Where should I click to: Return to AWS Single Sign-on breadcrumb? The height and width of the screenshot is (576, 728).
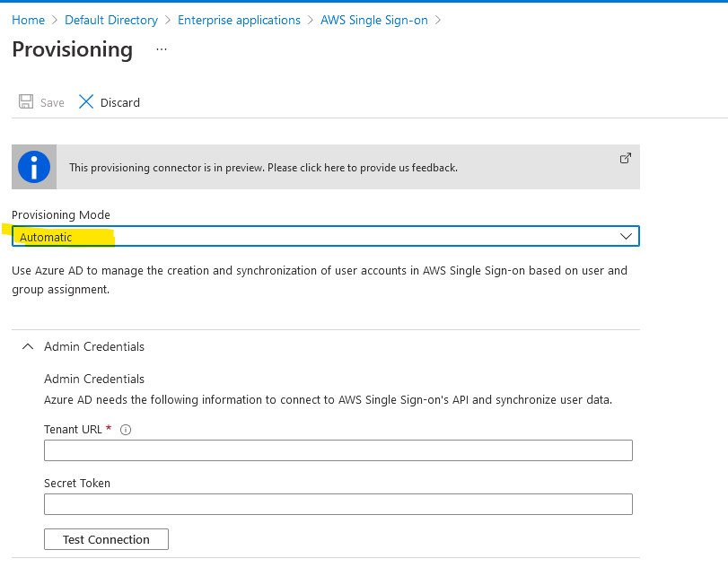point(374,21)
